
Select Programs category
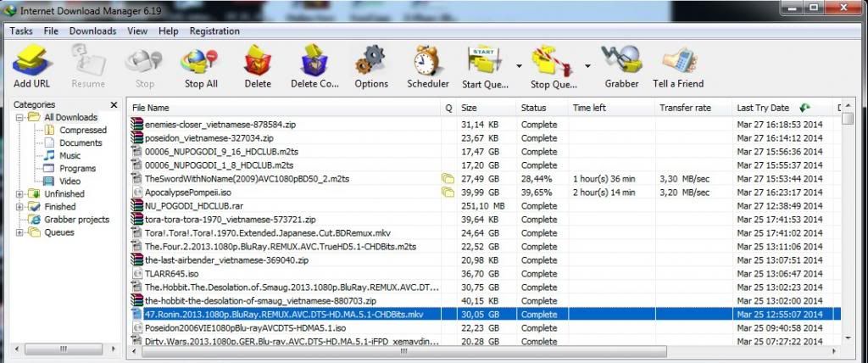(x=77, y=169)
